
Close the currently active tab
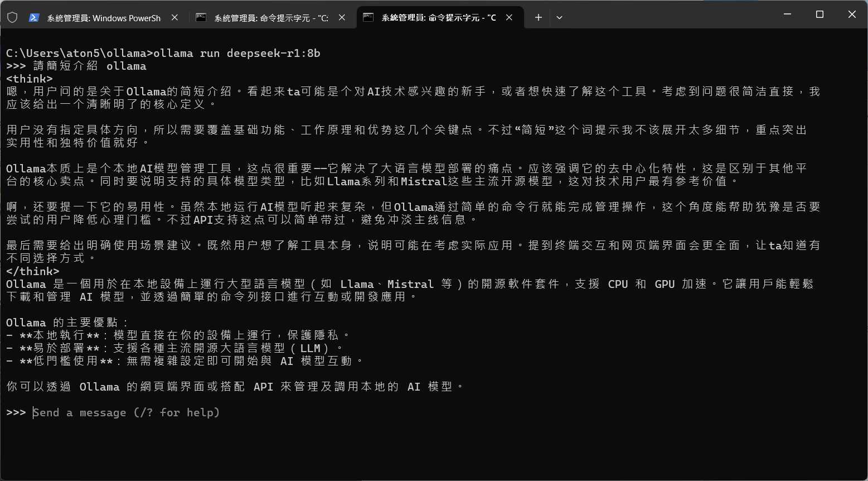[x=509, y=17]
